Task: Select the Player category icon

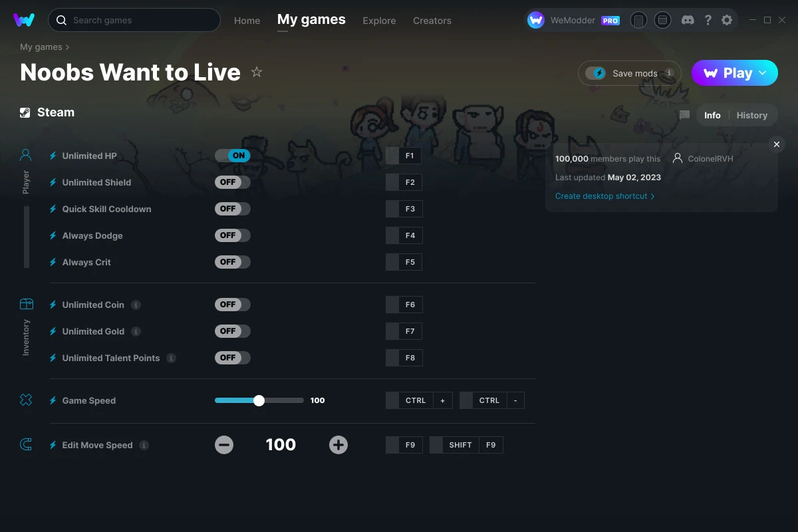Action: click(x=26, y=156)
